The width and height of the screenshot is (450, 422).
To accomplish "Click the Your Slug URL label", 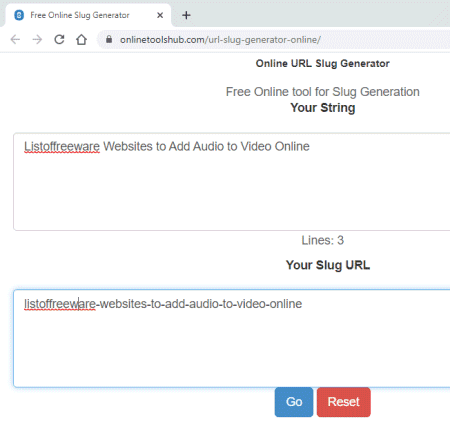I will (328, 265).
